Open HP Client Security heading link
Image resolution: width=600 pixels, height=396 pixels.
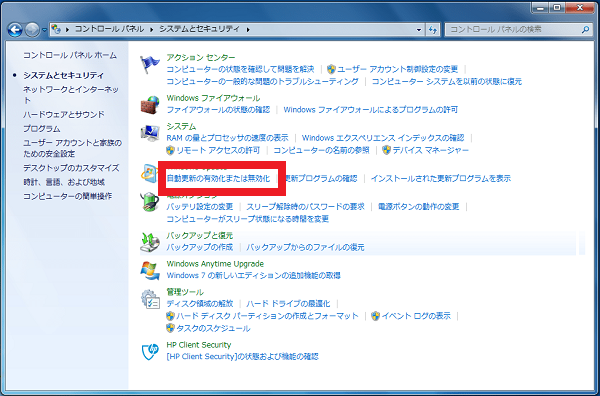(199, 345)
